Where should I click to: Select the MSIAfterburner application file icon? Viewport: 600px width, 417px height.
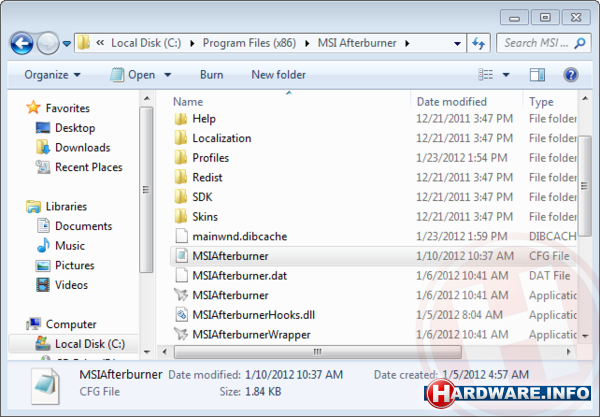point(181,295)
